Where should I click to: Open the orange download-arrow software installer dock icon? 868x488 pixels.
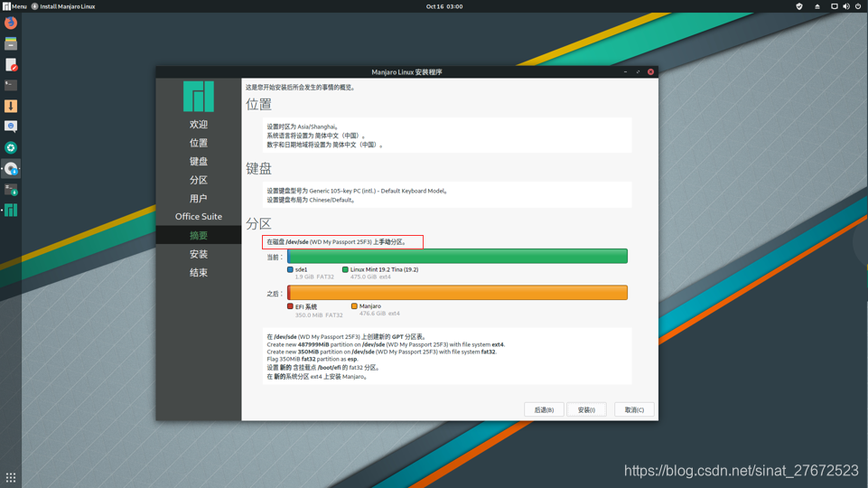click(x=11, y=106)
